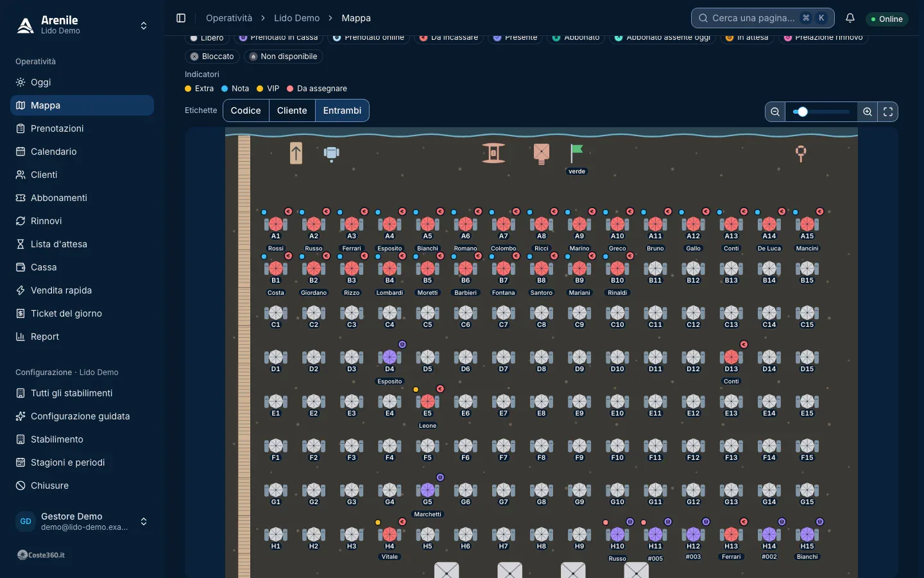Select umbrella D4 Esposito
The height and width of the screenshot is (578, 924).
389,358
